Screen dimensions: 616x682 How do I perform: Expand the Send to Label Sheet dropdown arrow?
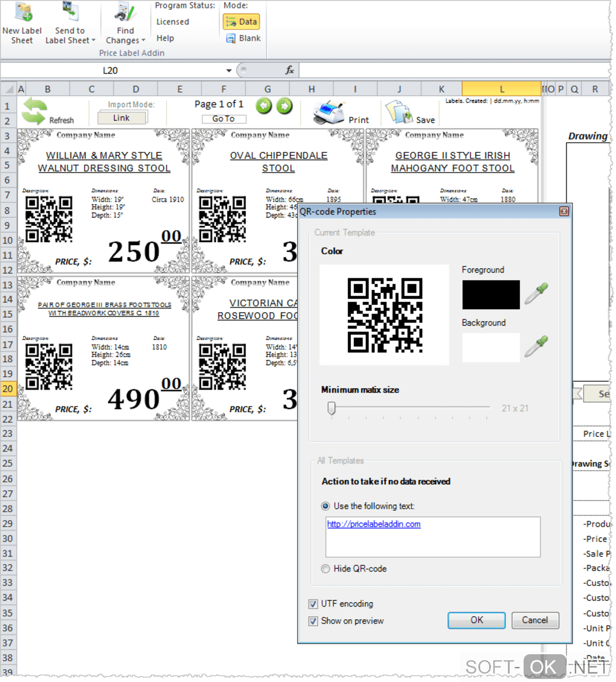click(94, 40)
